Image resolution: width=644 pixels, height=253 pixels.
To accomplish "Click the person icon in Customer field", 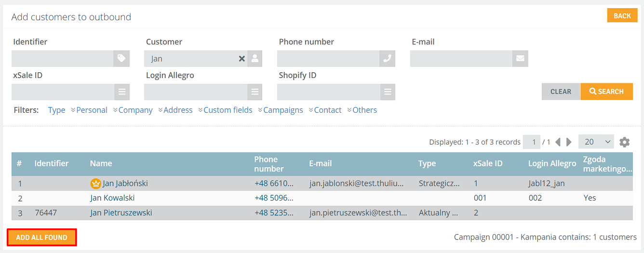I will 255,59.
